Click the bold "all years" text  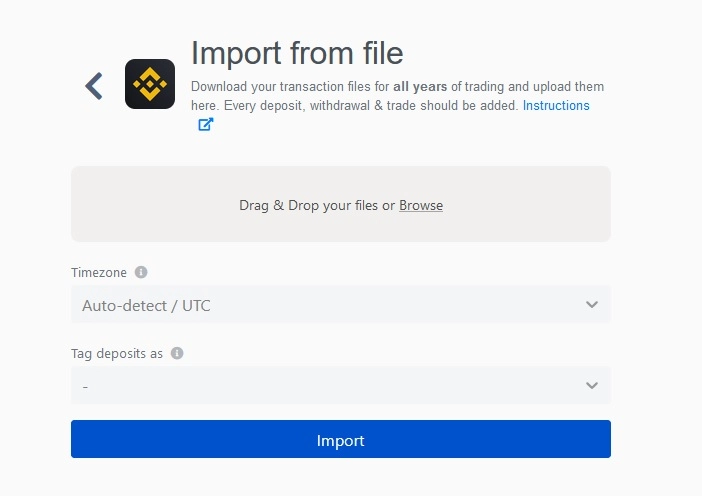coord(420,87)
